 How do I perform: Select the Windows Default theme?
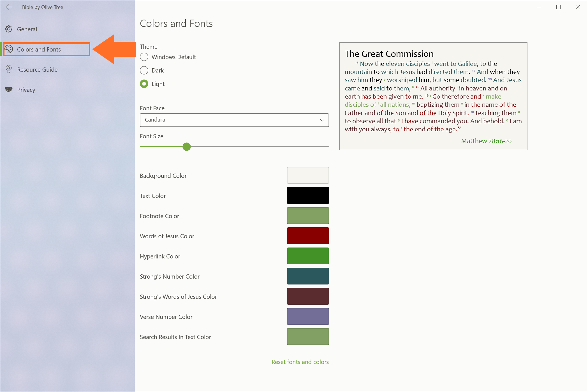[x=144, y=57]
